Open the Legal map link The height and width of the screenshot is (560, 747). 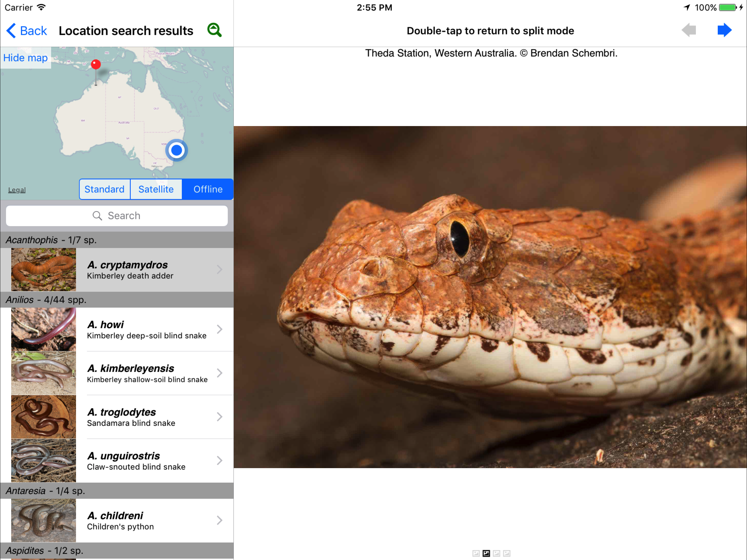(x=17, y=190)
